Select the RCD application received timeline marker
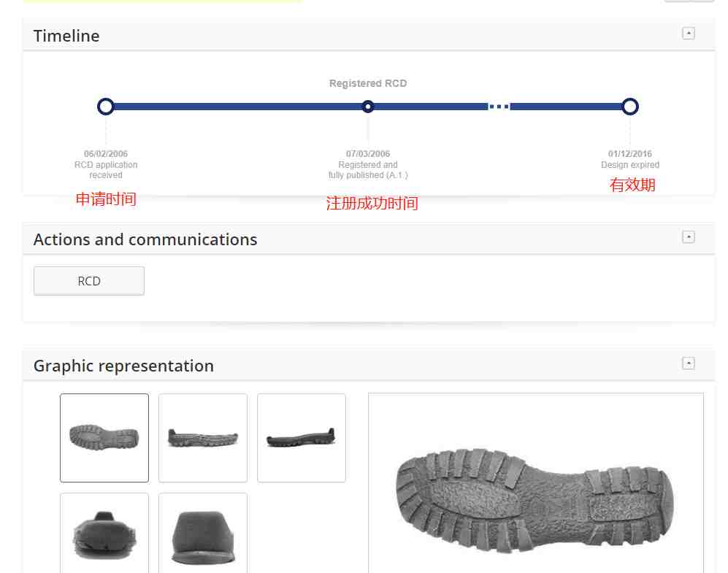 [x=106, y=107]
